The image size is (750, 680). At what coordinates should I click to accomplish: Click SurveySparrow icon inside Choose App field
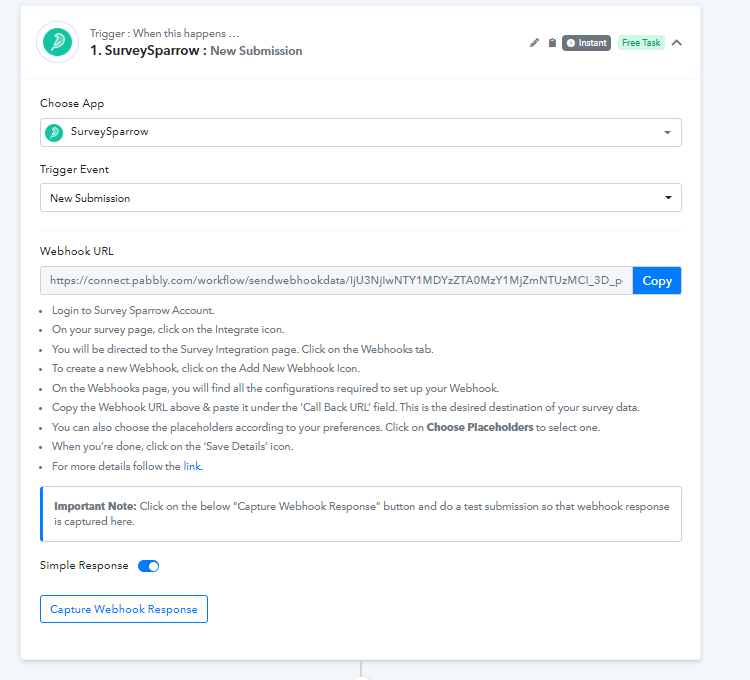pos(54,132)
